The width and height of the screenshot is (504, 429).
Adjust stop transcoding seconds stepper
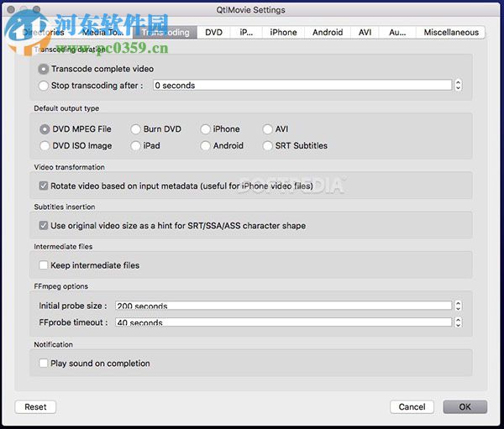(x=458, y=86)
